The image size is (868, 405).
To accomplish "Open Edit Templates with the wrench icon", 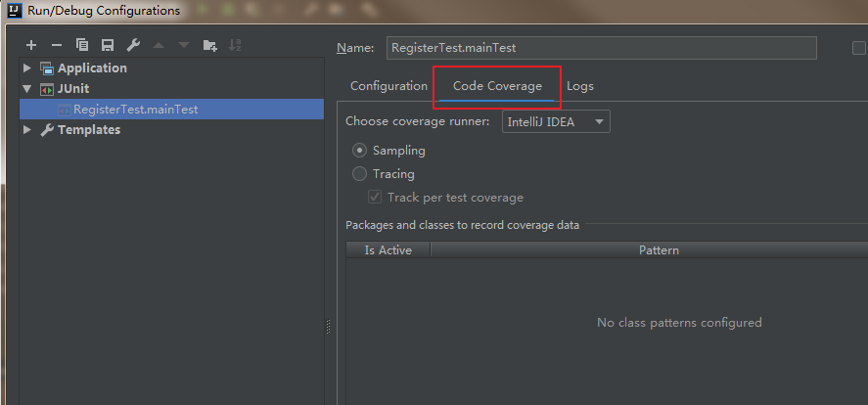I will pos(133,45).
